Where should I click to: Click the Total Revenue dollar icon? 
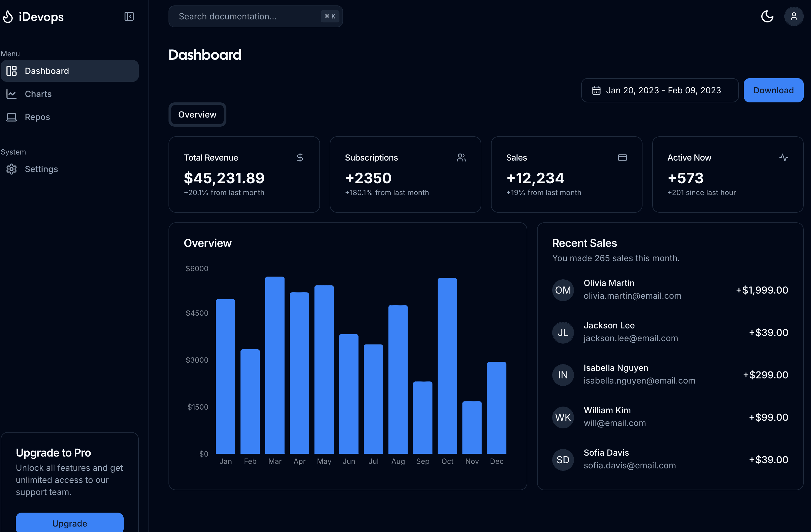(x=300, y=158)
